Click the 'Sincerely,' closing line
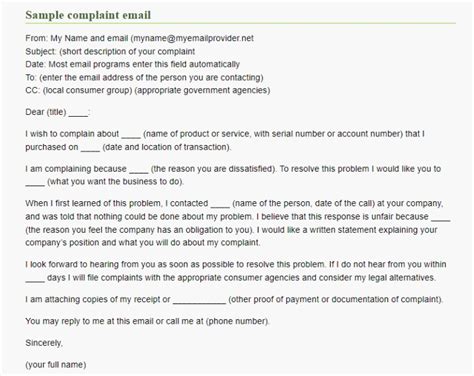The width and height of the screenshot is (474, 376). coord(44,343)
